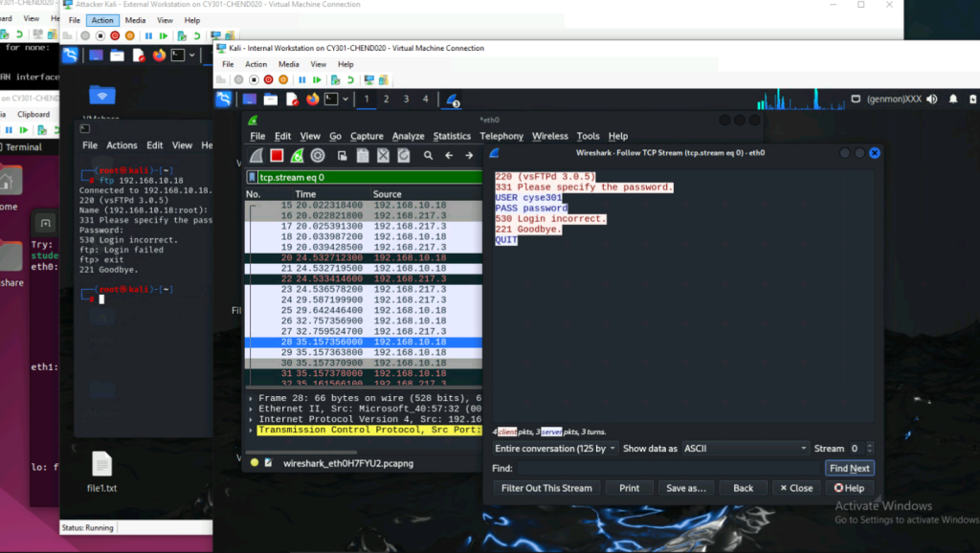The width and height of the screenshot is (980, 553).
Task: Click the Filter Out This Stream button
Action: coord(546,488)
